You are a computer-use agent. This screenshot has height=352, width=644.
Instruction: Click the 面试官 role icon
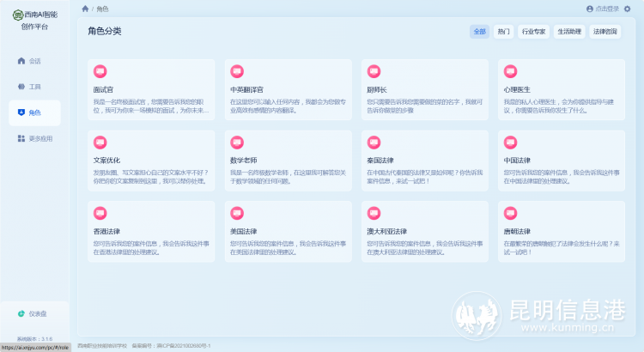tap(100, 70)
